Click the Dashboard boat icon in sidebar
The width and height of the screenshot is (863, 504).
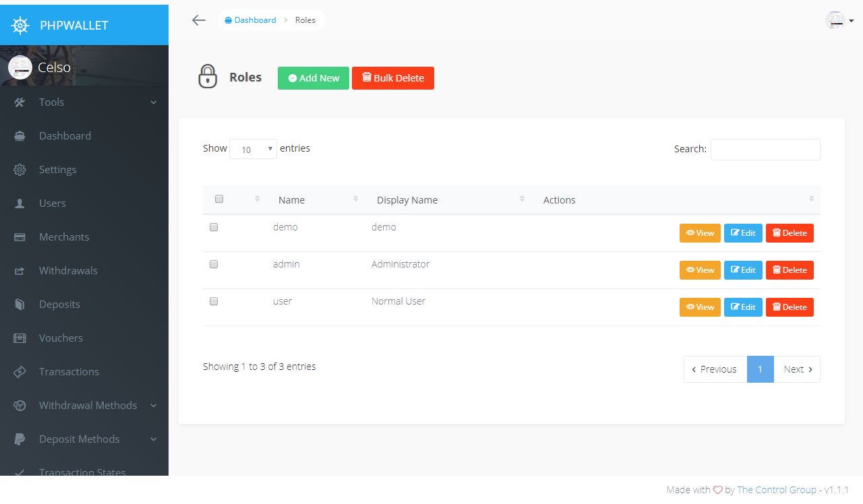pyautogui.click(x=20, y=136)
